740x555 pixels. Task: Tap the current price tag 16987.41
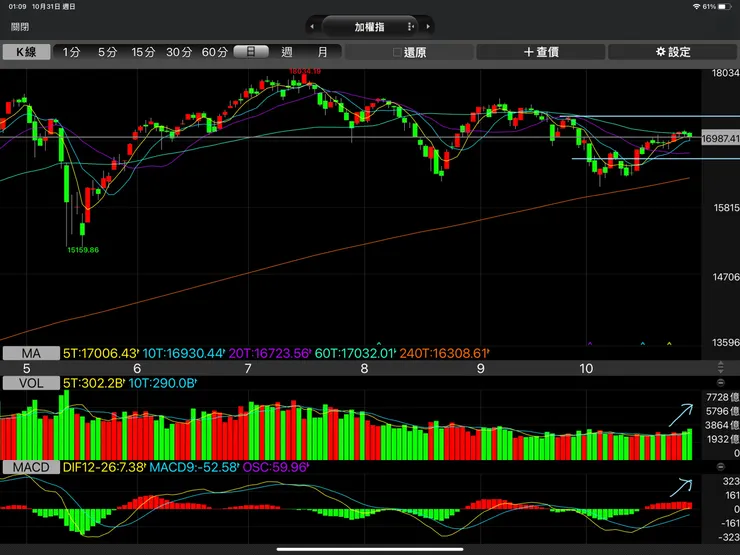pyautogui.click(x=720, y=138)
